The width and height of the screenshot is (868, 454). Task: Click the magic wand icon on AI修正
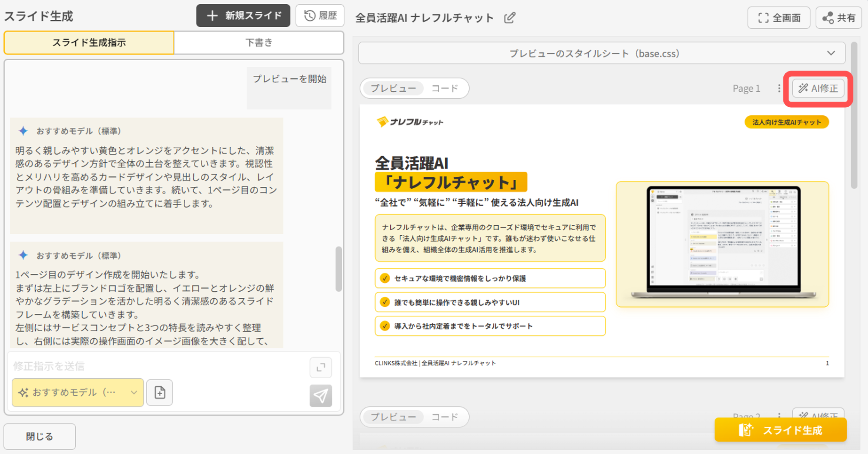point(803,88)
